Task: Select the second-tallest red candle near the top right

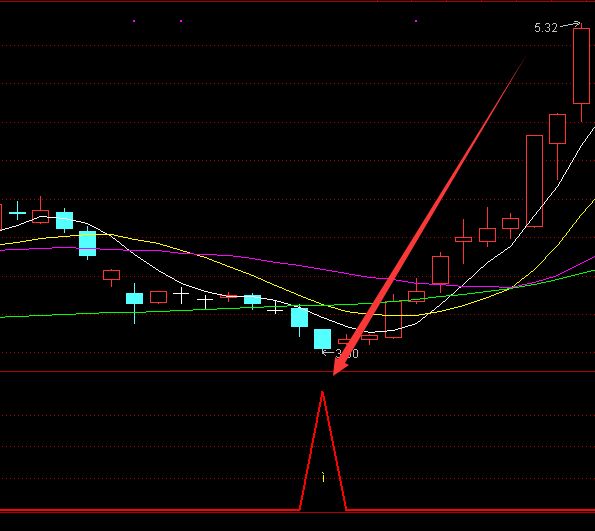Action: click(x=557, y=146)
